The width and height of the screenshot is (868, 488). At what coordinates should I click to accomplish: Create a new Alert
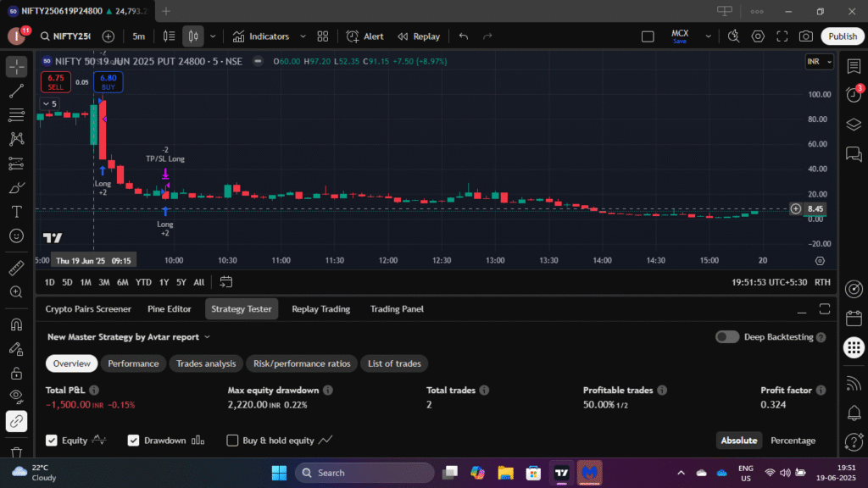364,36
